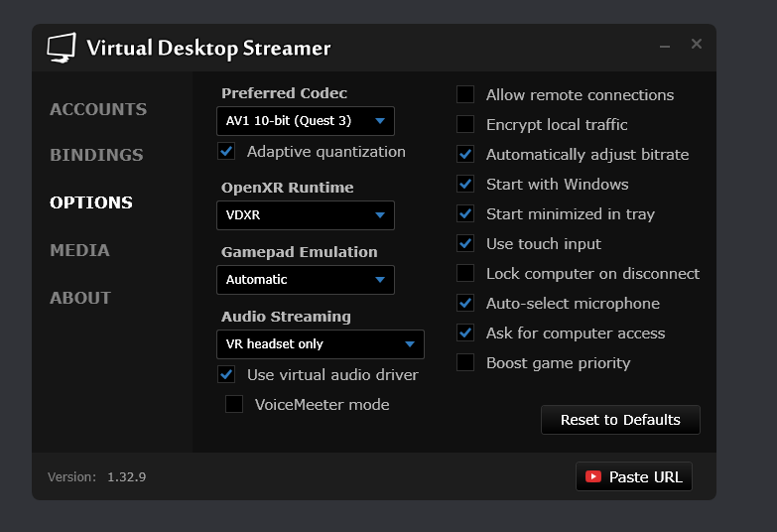Click the Version: label in the footer

(71, 477)
